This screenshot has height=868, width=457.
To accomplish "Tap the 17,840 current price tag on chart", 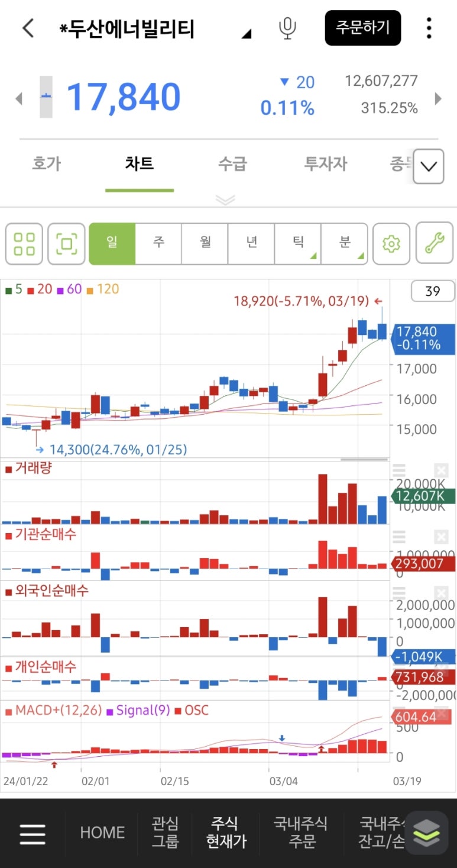I will click(x=423, y=338).
